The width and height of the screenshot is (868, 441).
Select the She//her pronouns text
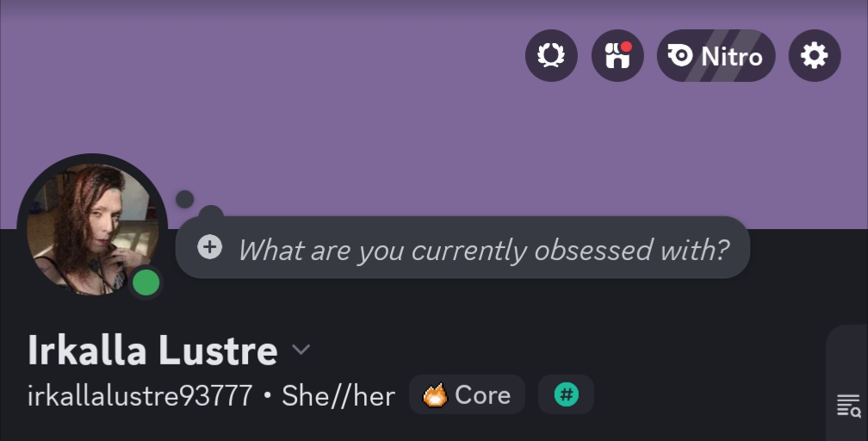click(x=338, y=396)
